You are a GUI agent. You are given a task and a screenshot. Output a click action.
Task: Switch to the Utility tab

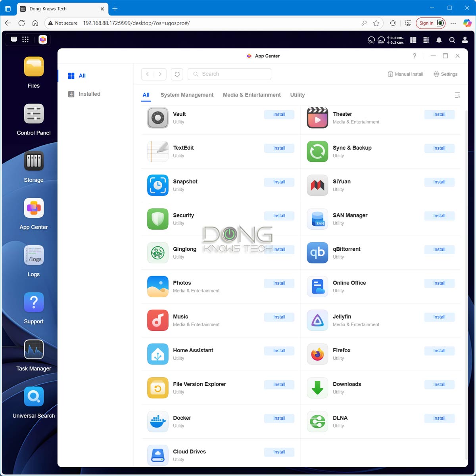(297, 95)
